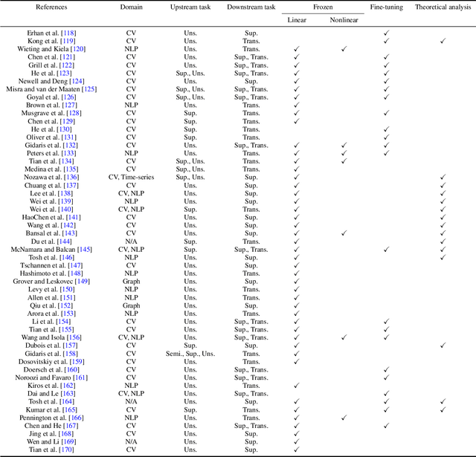Click the theoretical analysis checkmark for Kong et al.
The image size is (476, 457).
(x=443, y=41)
